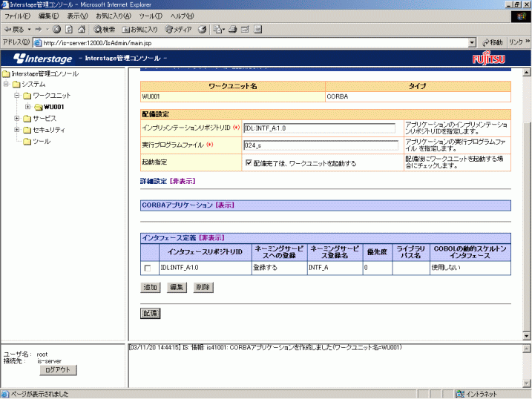Click the INTF_A naming service name cell
The height and width of the screenshot is (399, 532).
335,268
